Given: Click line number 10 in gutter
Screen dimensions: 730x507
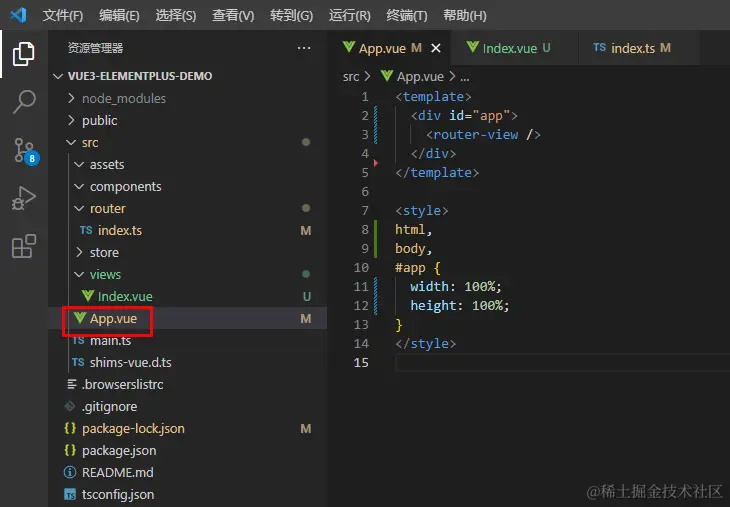Looking at the screenshot, I should [x=361, y=267].
